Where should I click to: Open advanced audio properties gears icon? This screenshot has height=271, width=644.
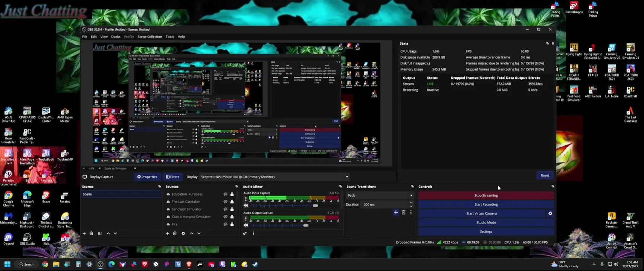click(245, 233)
